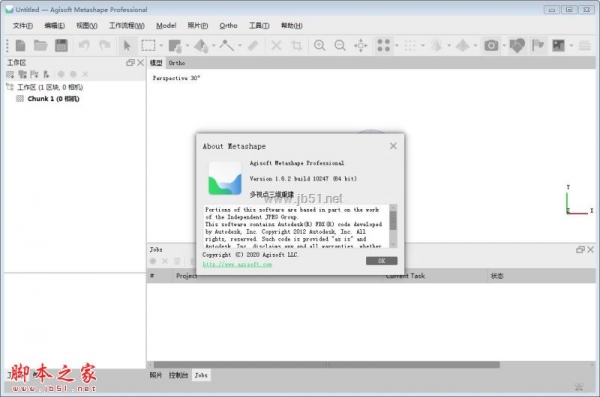
Task: Open a project with the folder icon
Action: click(x=41, y=46)
